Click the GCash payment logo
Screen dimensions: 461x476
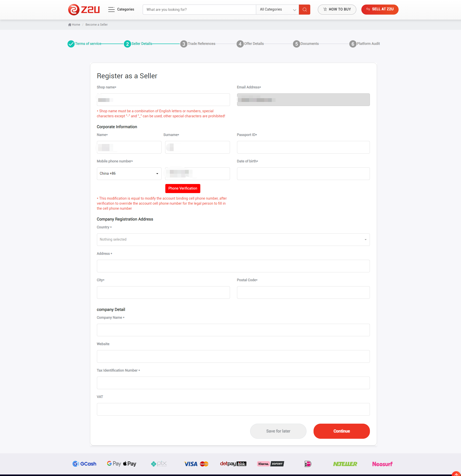(84, 464)
